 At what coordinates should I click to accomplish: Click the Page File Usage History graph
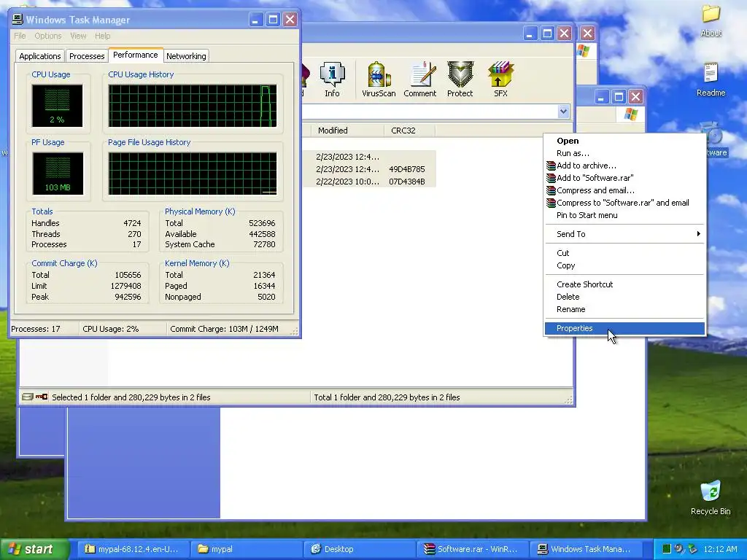[x=193, y=174]
